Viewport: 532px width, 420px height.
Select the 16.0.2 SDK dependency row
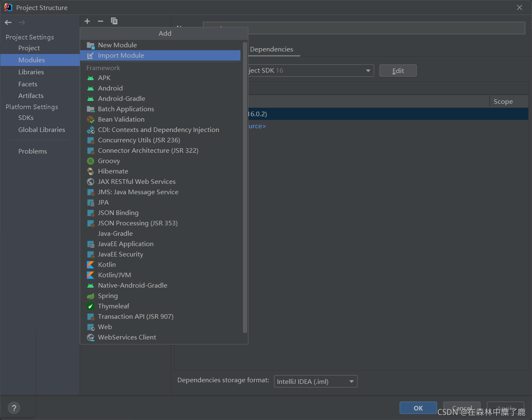(388, 114)
